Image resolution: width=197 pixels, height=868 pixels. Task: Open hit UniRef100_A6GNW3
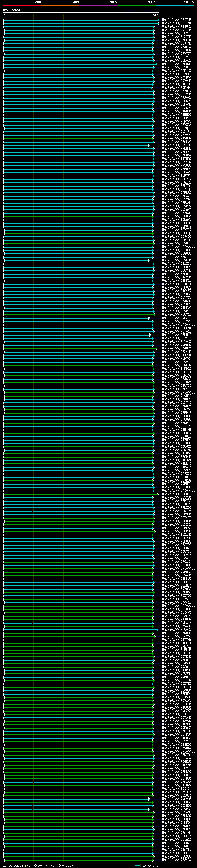[176, 64]
